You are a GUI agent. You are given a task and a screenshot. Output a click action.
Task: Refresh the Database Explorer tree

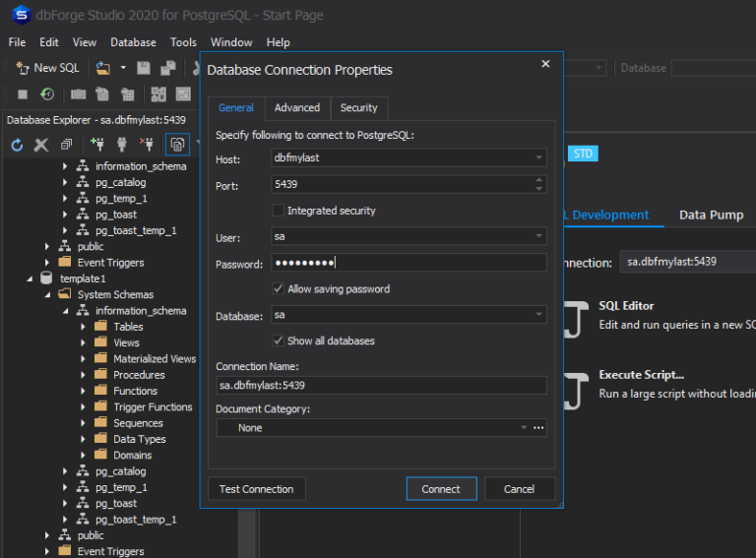[x=17, y=145]
